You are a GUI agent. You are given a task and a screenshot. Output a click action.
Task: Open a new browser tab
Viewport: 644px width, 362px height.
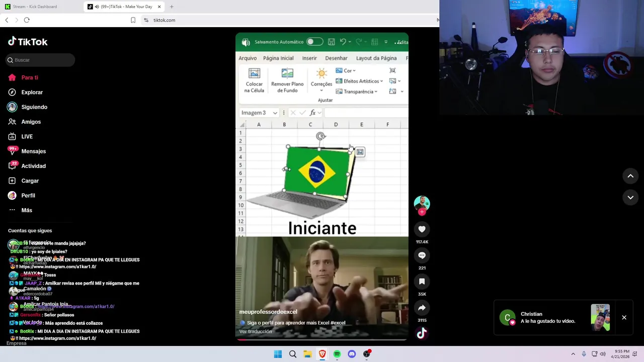[x=172, y=7]
